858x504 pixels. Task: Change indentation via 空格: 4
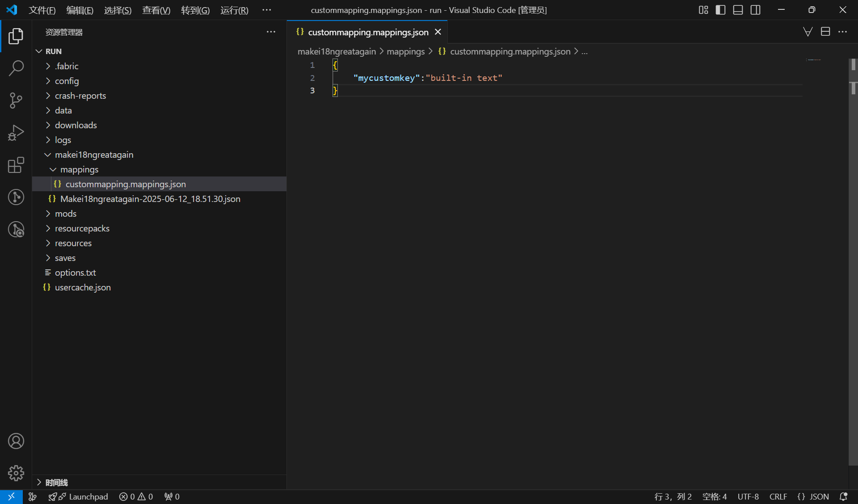point(715,497)
